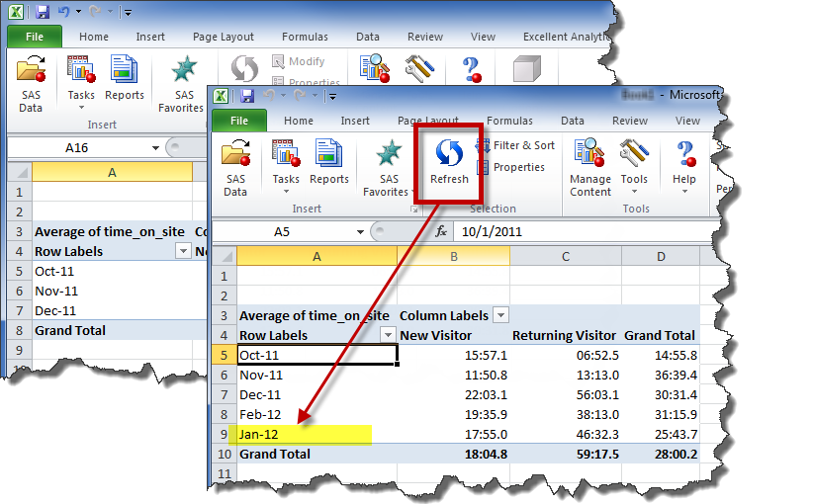Open the Column Labels filter dropdown
The height and width of the screenshot is (504, 813).
click(x=500, y=315)
